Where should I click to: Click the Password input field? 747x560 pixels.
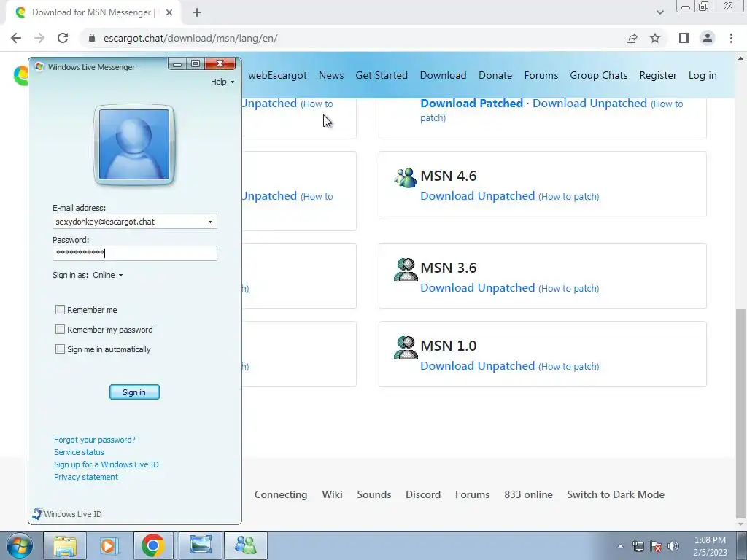click(135, 253)
